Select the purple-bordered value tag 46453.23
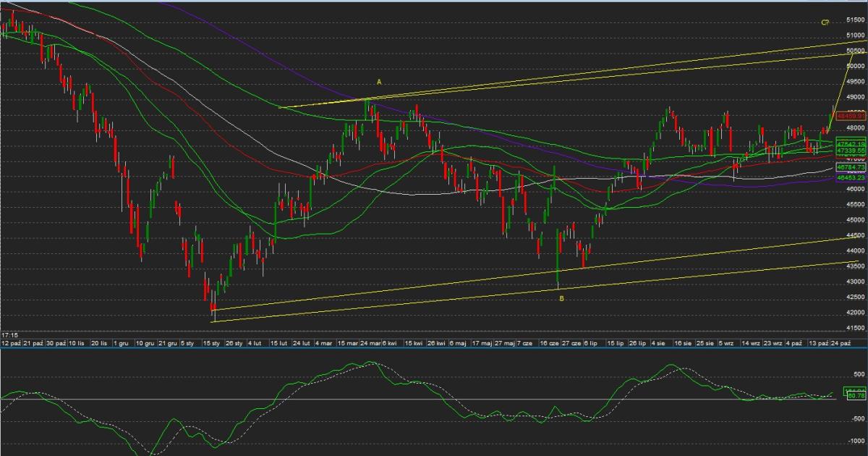This screenshot has width=868, height=456. [x=851, y=177]
